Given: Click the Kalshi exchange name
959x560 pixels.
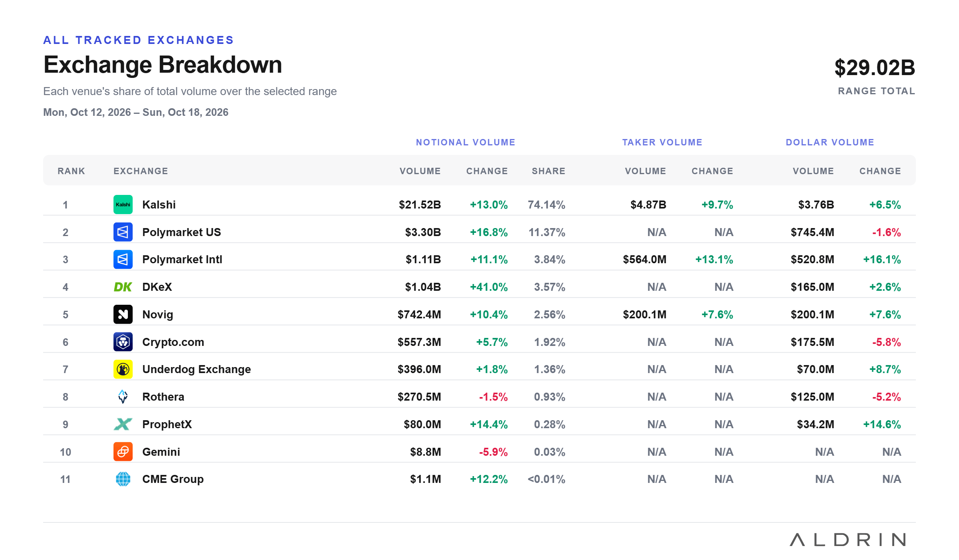Looking at the screenshot, I should click(159, 205).
